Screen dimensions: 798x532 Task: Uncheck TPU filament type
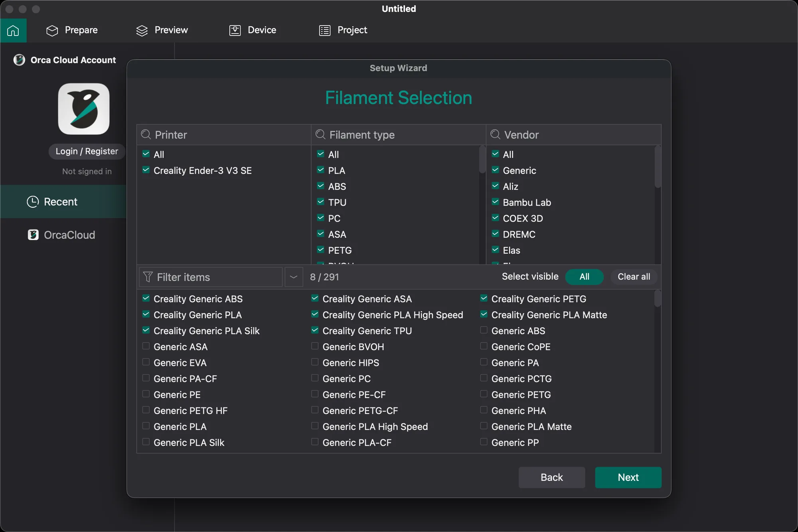pyautogui.click(x=320, y=202)
